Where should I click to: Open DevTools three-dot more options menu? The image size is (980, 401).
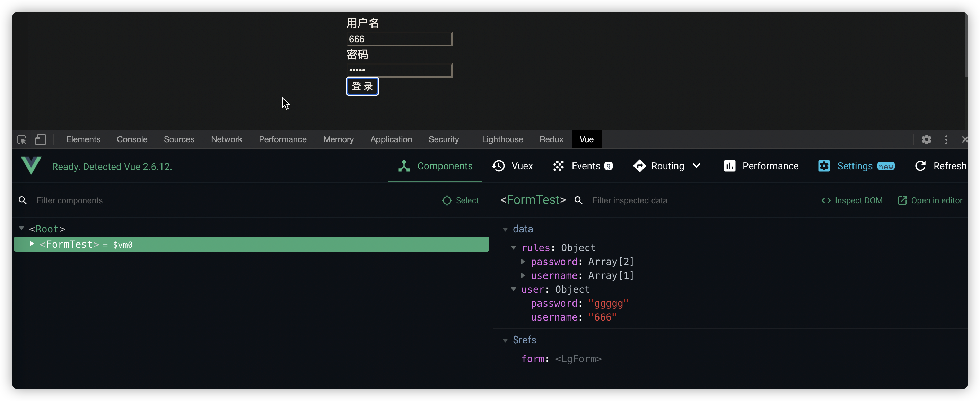(946, 140)
